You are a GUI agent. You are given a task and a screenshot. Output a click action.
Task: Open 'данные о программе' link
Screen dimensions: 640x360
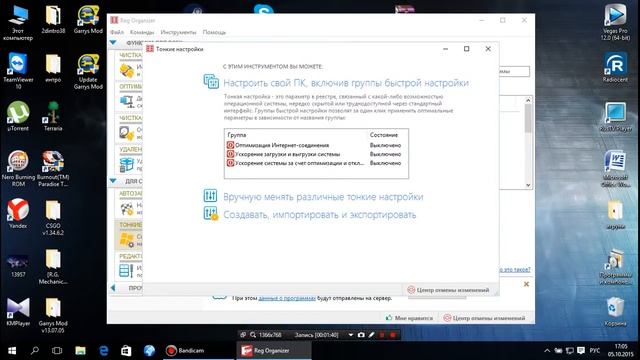287,298
